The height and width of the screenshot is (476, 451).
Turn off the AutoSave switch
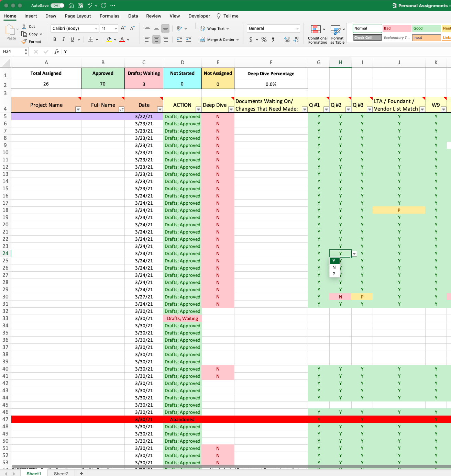pyautogui.click(x=57, y=5)
